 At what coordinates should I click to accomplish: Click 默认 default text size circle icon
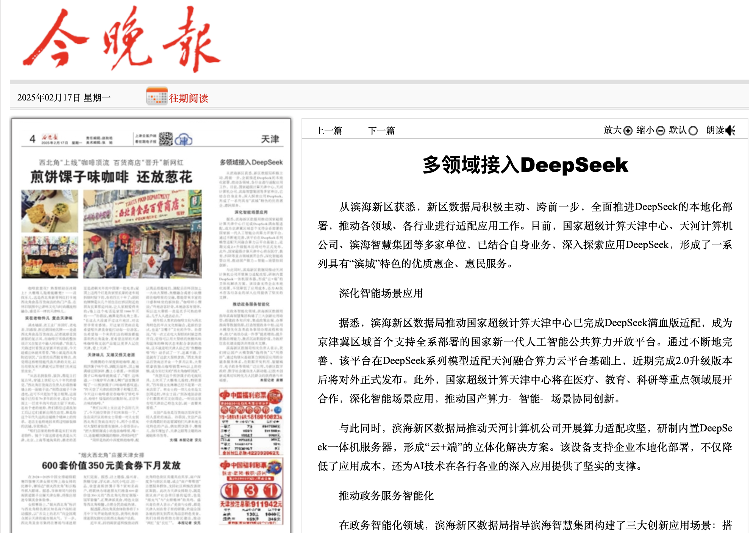[x=693, y=131]
